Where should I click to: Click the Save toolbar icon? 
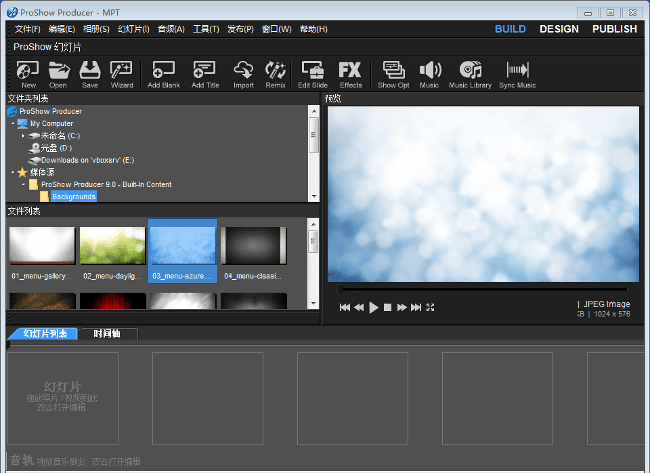pos(90,71)
